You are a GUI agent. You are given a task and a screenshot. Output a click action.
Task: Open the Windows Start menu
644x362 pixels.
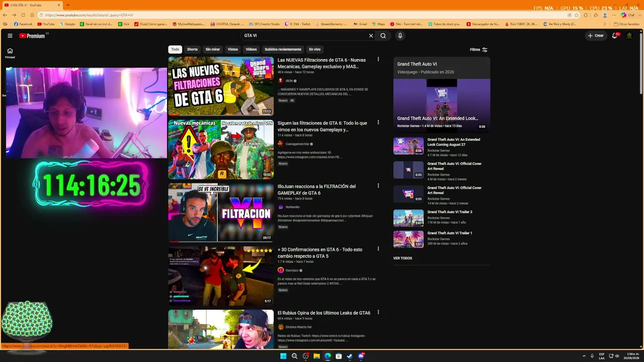(283, 356)
